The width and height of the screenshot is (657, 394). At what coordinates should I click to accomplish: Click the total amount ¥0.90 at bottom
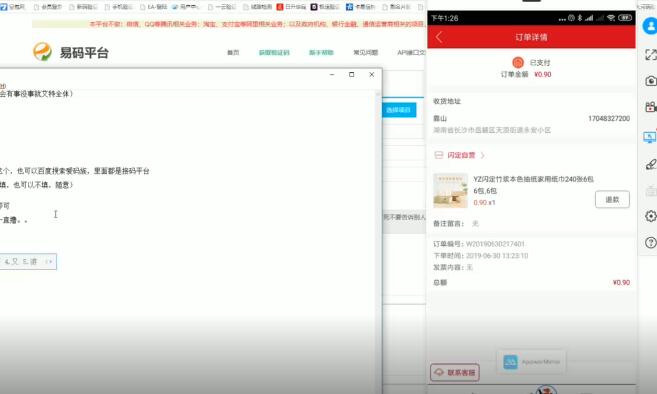point(621,283)
